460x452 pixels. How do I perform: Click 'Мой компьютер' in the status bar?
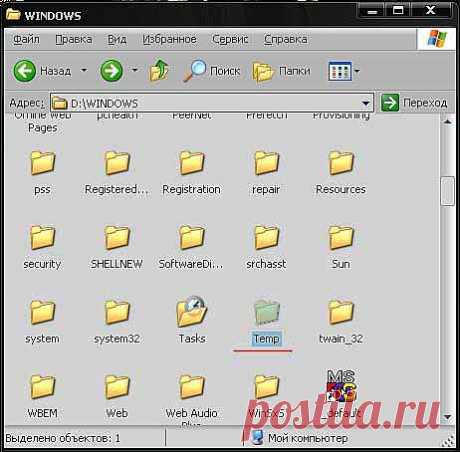pyautogui.click(x=308, y=438)
